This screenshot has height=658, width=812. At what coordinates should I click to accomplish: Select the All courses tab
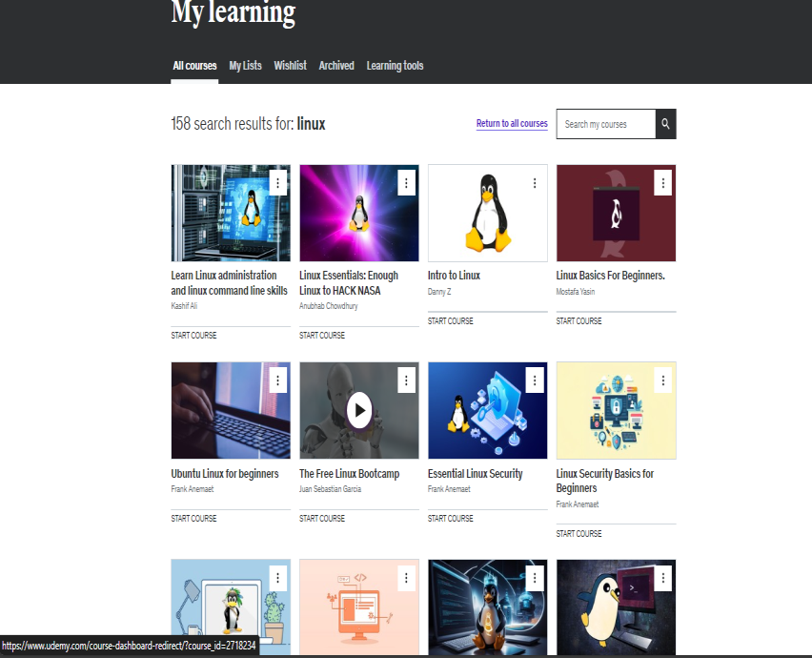(194, 66)
